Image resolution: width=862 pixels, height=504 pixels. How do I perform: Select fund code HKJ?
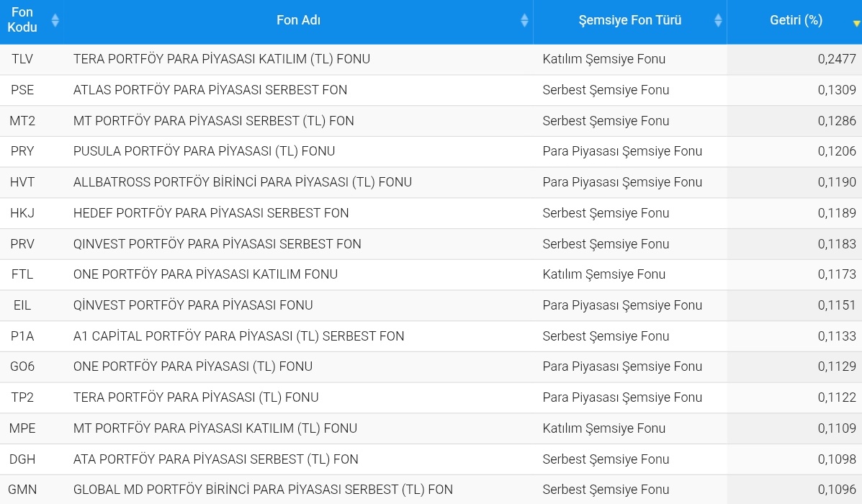(22, 212)
